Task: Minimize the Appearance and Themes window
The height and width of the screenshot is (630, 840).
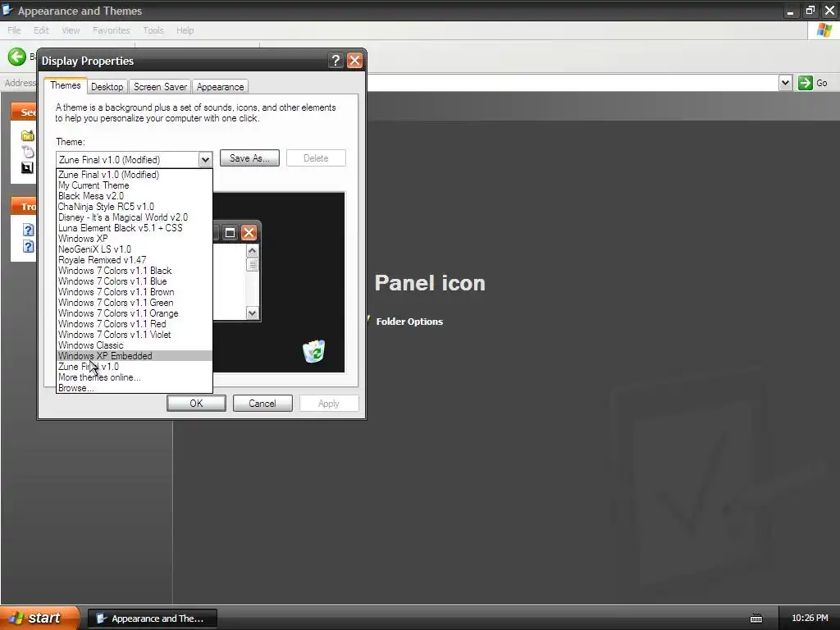Action: (x=790, y=11)
